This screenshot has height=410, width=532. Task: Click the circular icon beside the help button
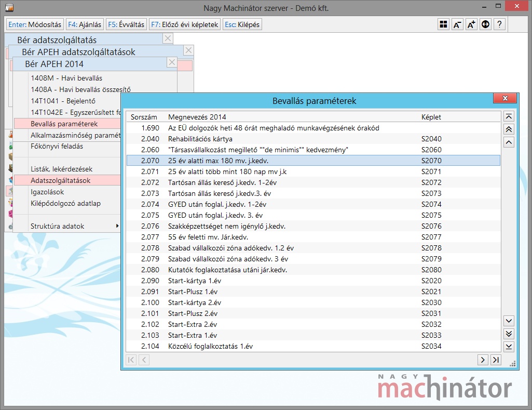coord(485,24)
